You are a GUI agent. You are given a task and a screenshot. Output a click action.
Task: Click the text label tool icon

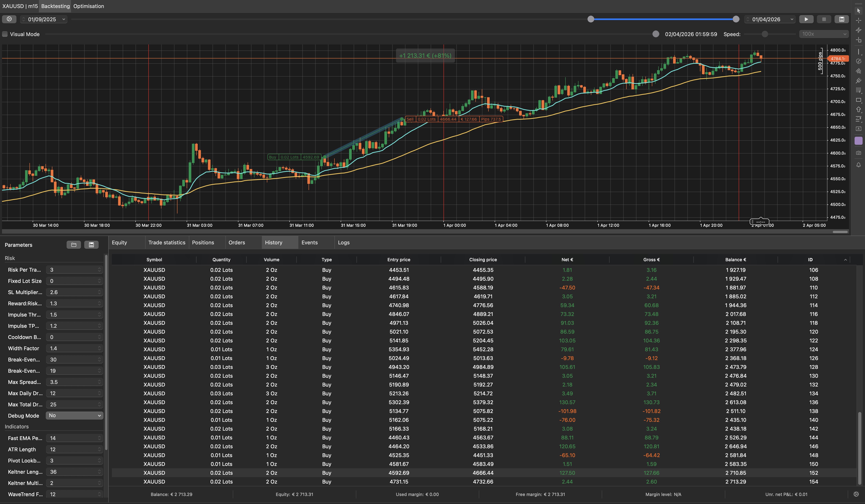point(858,129)
